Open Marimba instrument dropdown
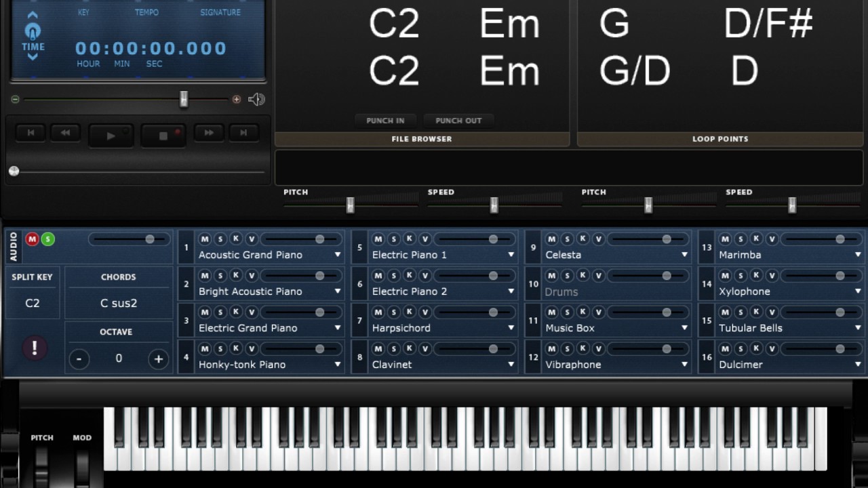 (x=859, y=255)
